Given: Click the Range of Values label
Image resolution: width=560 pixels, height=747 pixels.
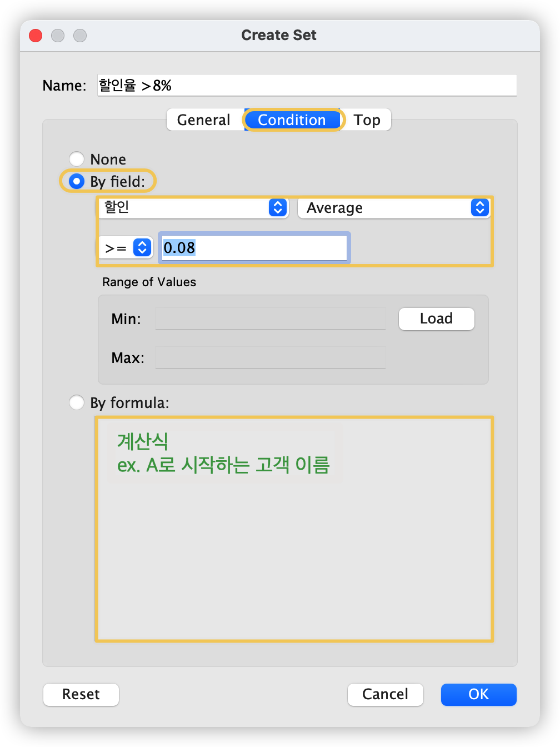Looking at the screenshot, I should pyautogui.click(x=149, y=282).
